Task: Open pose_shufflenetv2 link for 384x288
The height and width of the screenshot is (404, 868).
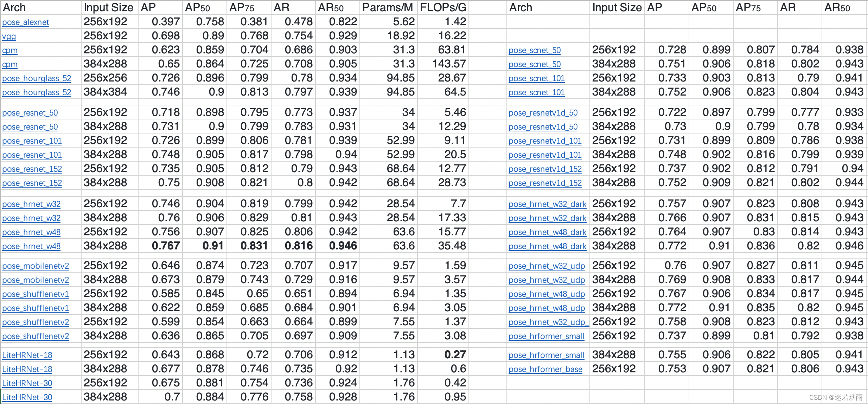Action: pyautogui.click(x=36, y=336)
